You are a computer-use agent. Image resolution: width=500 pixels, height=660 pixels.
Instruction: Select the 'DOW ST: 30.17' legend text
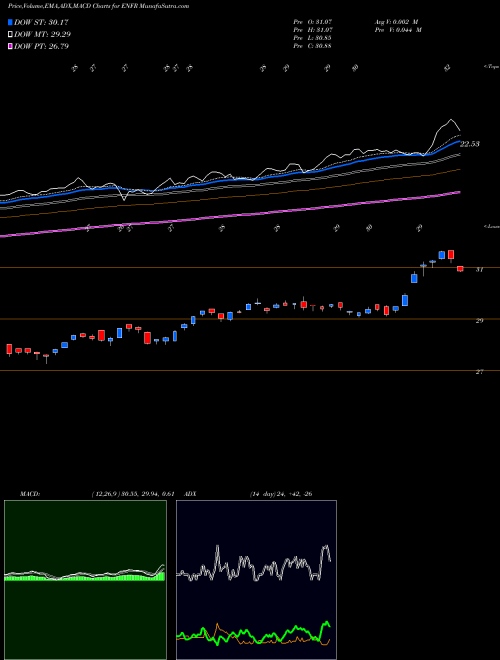coord(41,22)
